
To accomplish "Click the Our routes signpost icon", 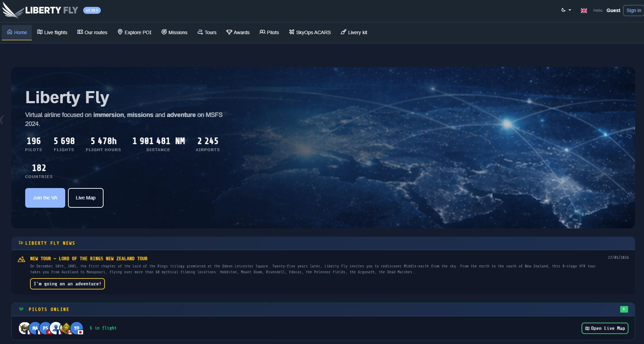I will pyautogui.click(x=80, y=32).
